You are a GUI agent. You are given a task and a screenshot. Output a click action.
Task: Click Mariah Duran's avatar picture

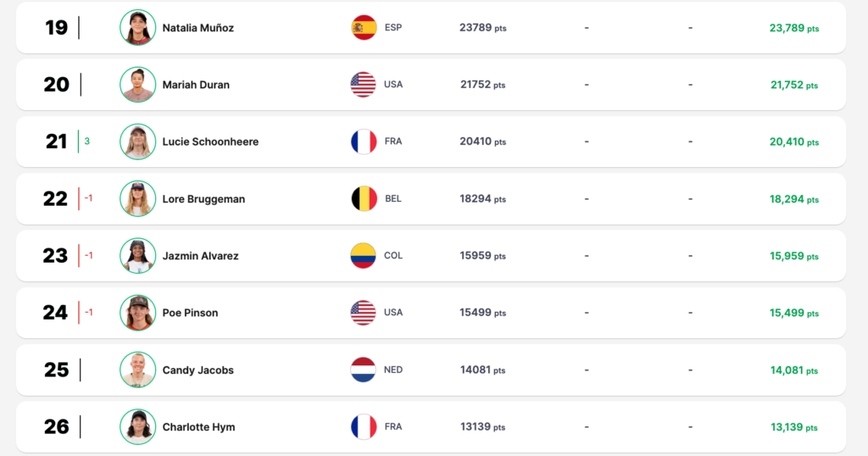[x=137, y=85]
